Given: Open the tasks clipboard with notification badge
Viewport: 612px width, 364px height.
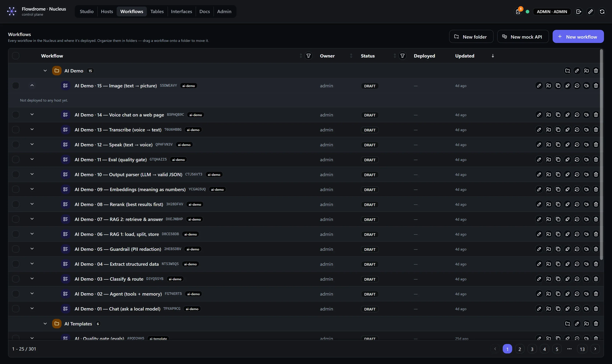Looking at the screenshot, I should (x=518, y=11).
